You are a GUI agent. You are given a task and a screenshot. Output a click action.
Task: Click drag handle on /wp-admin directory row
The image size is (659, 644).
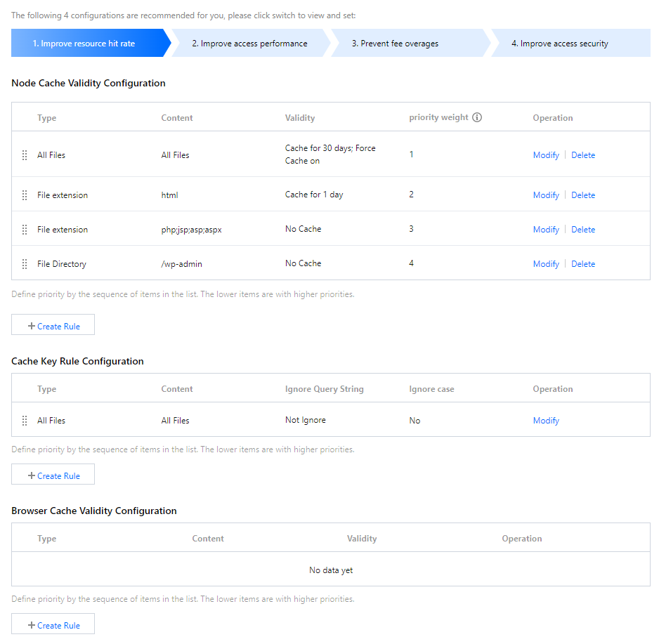pos(25,264)
